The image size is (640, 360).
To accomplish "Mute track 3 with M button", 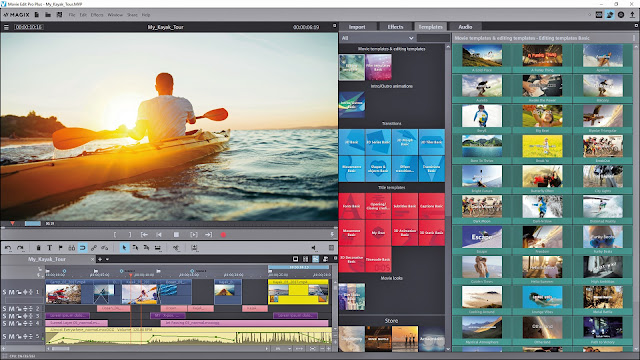I will point(11,316).
